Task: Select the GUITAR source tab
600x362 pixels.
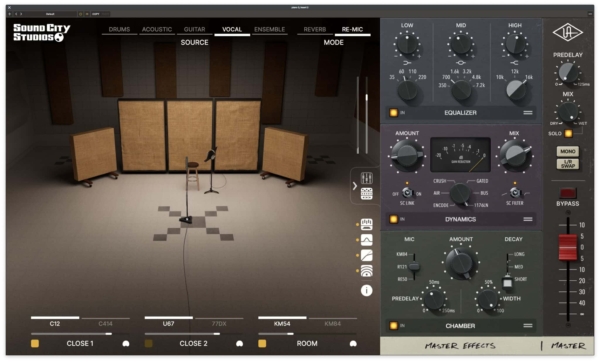Action: point(194,29)
